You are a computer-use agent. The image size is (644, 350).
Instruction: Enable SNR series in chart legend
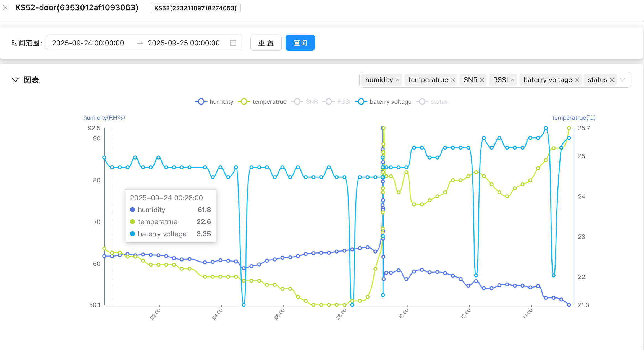pyautogui.click(x=305, y=102)
